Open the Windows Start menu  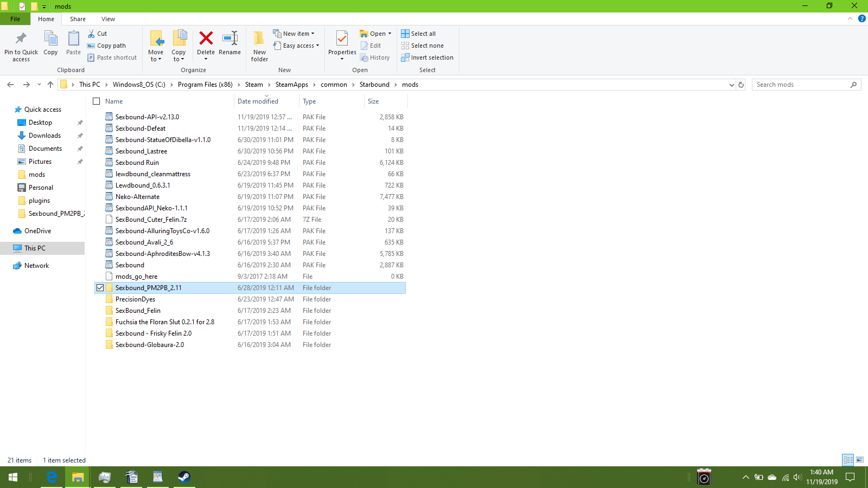13,477
